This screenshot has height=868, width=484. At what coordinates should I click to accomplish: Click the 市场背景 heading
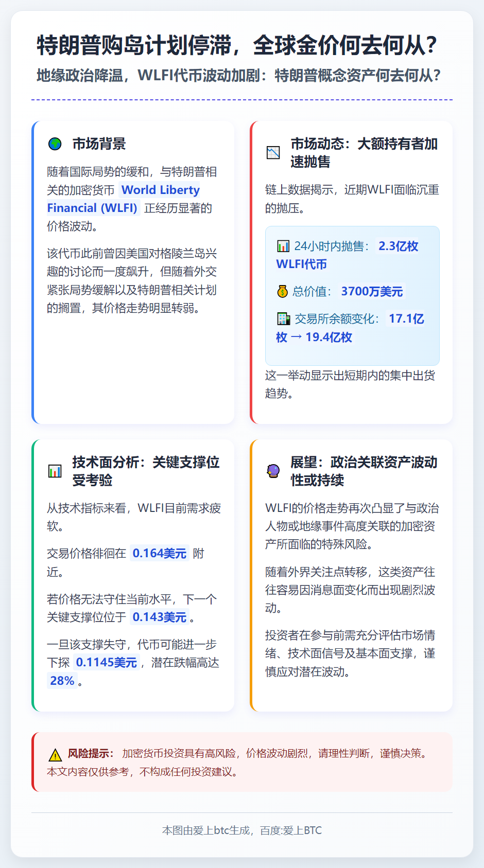pyautogui.click(x=99, y=144)
